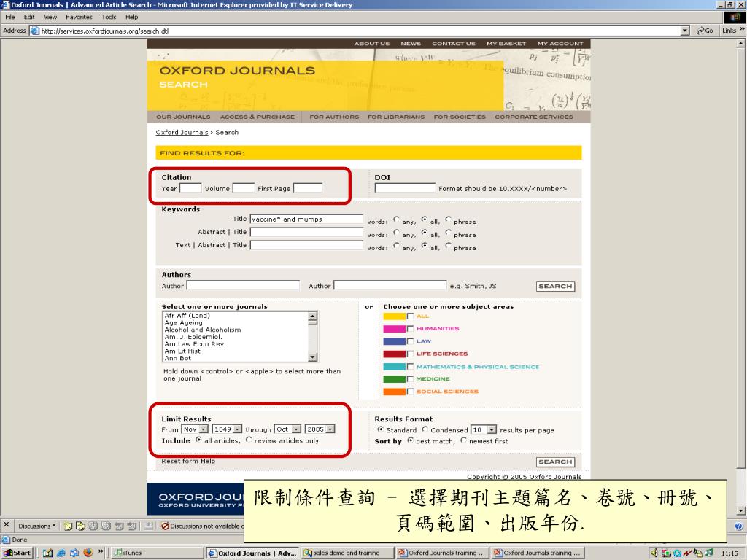Viewport: 747px width, 560px height.
Task: Select 'any' radio for Abstract | Title row
Action: click(396, 233)
